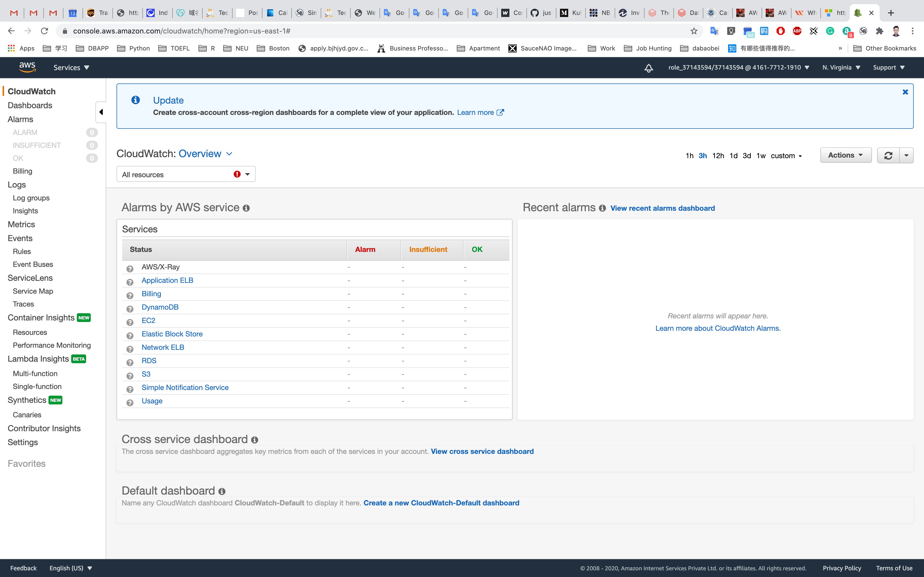
Task: Expand the Actions dropdown
Action: coord(845,155)
